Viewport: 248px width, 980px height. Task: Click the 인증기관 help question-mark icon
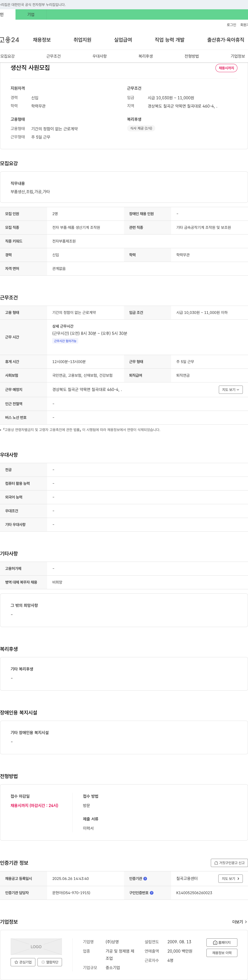(145, 879)
